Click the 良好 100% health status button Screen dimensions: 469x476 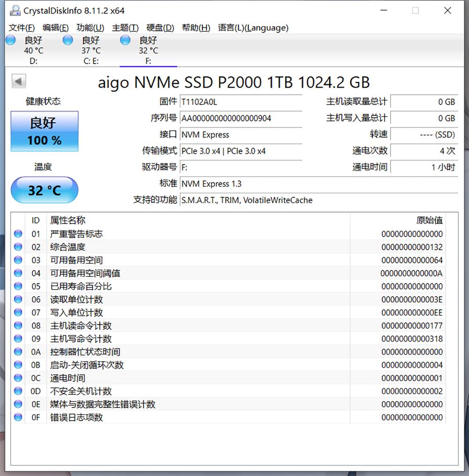pos(44,131)
